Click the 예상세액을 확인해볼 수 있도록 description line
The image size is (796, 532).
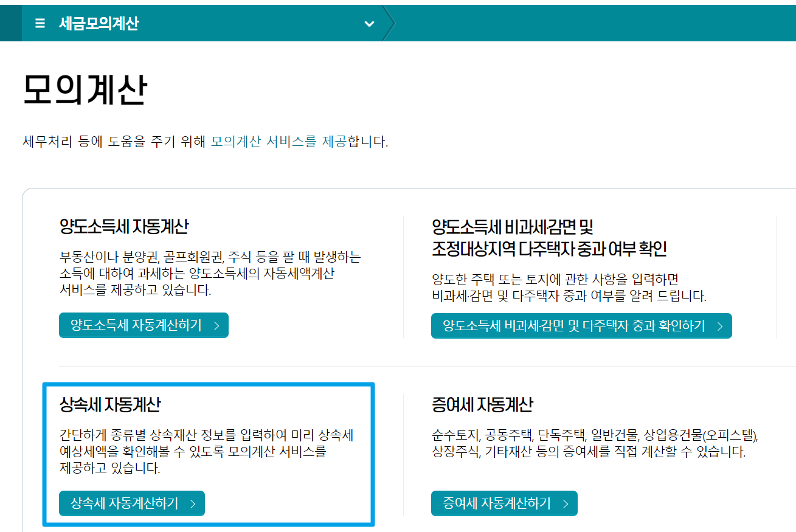(193, 452)
